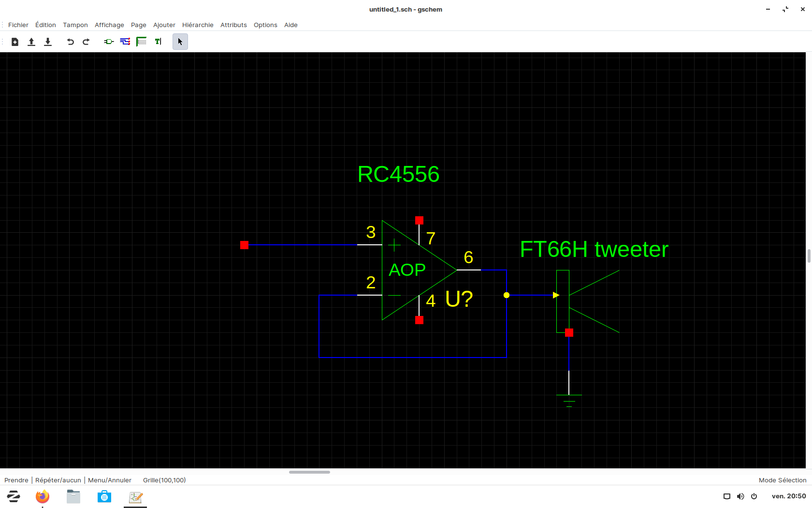Click the Prendre status entry

pyautogui.click(x=16, y=480)
